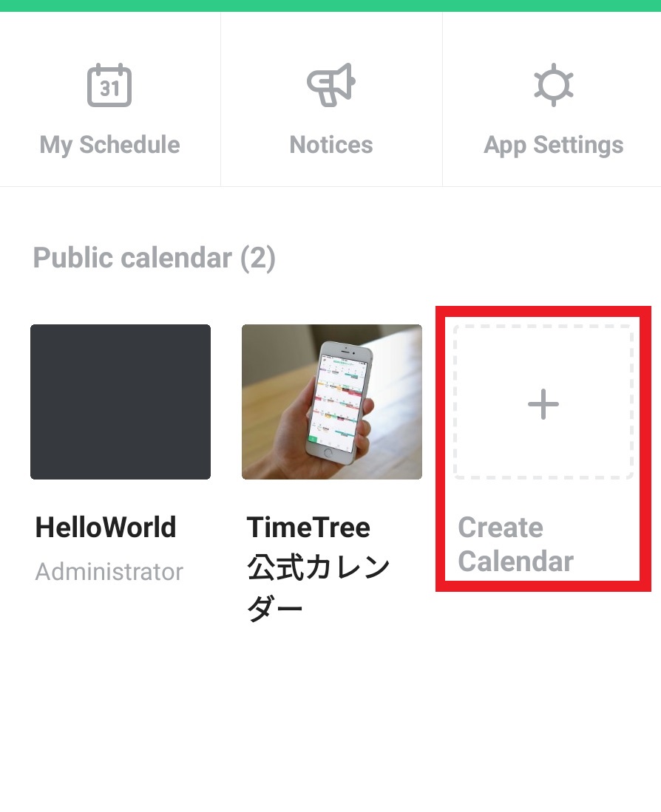Tap the number 31 inside the schedule icon
The width and height of the screenshot is (661, 812).
(109, 89)
